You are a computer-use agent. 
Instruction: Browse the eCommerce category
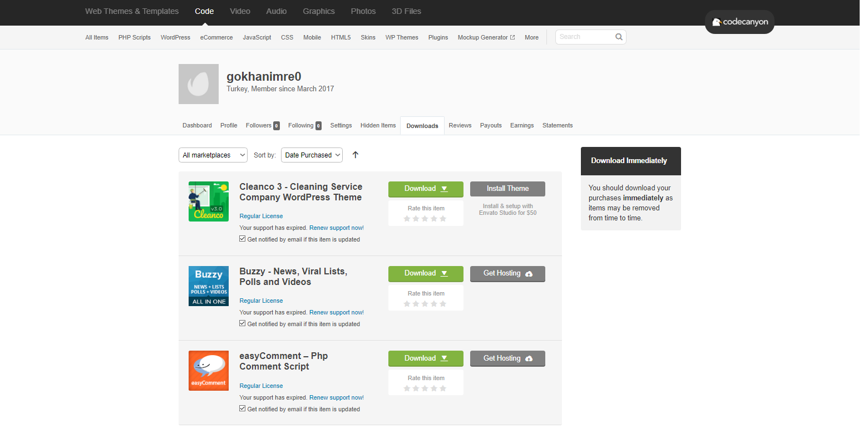tap(216, 37)
